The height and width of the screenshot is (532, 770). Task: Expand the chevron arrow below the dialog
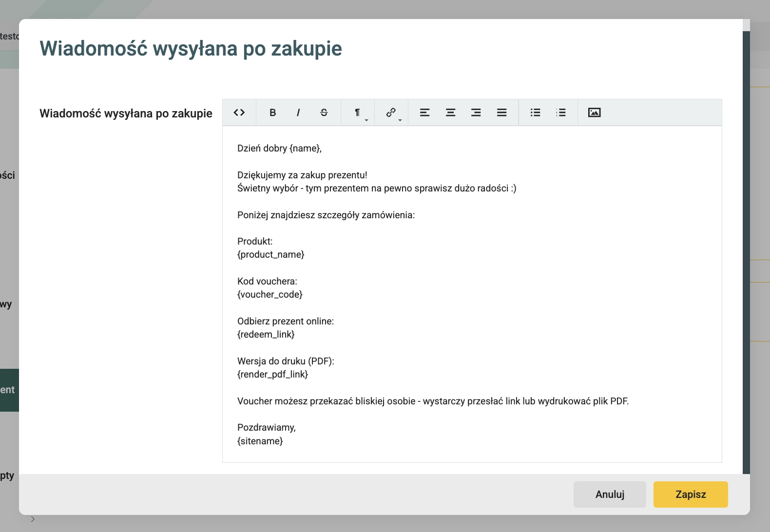pos(33,519)
